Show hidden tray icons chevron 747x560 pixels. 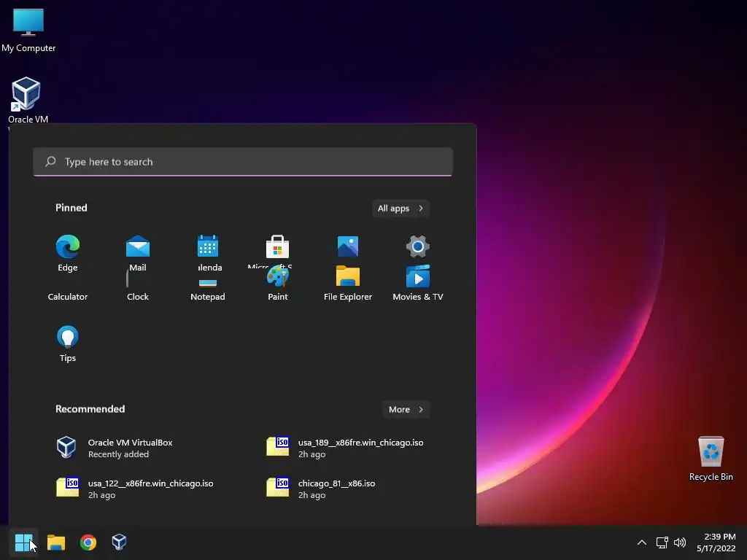tap(642, 542)
